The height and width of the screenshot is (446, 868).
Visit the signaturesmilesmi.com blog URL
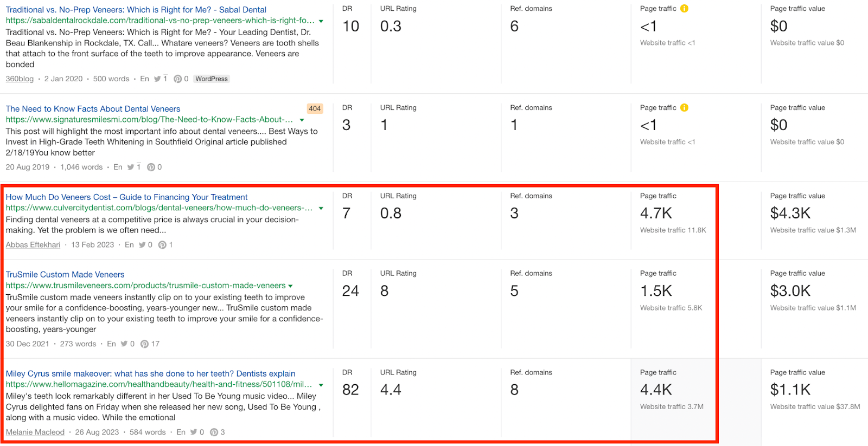(x=149, y=120)
